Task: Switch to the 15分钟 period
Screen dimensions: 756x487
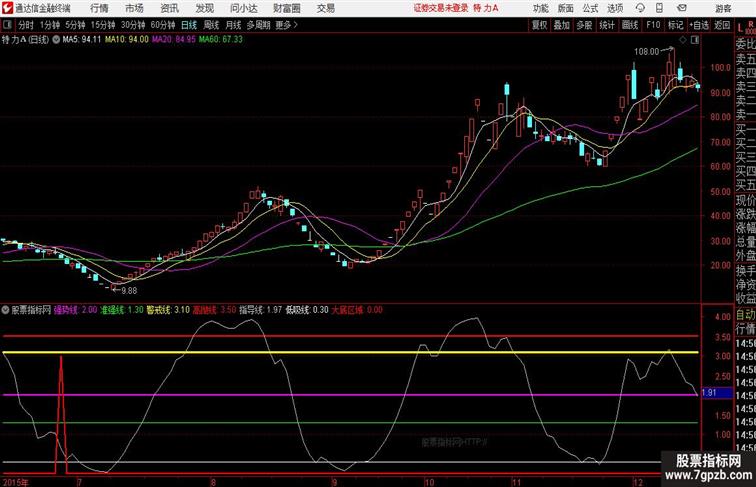Action: click(x=103, y=25)
